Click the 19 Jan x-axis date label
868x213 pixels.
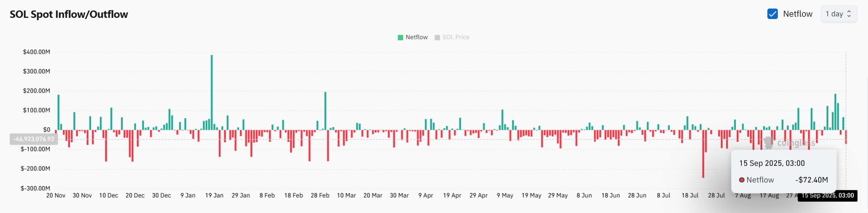214,196
